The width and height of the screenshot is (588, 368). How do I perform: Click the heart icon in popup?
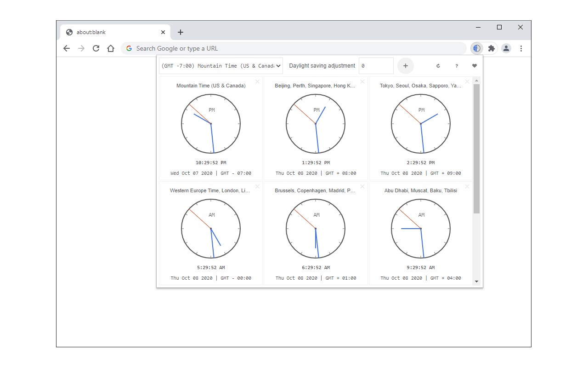[x=475, y=66]
